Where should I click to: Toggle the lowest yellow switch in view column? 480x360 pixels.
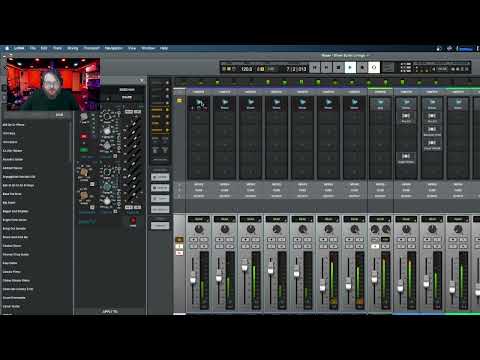click(167, 130)
